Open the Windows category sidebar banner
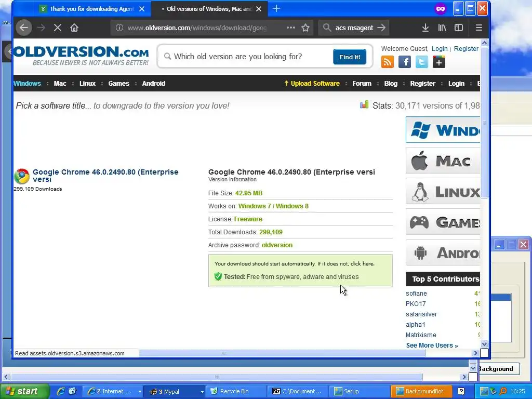Viewport: 532px width, 399px height. 443,129
